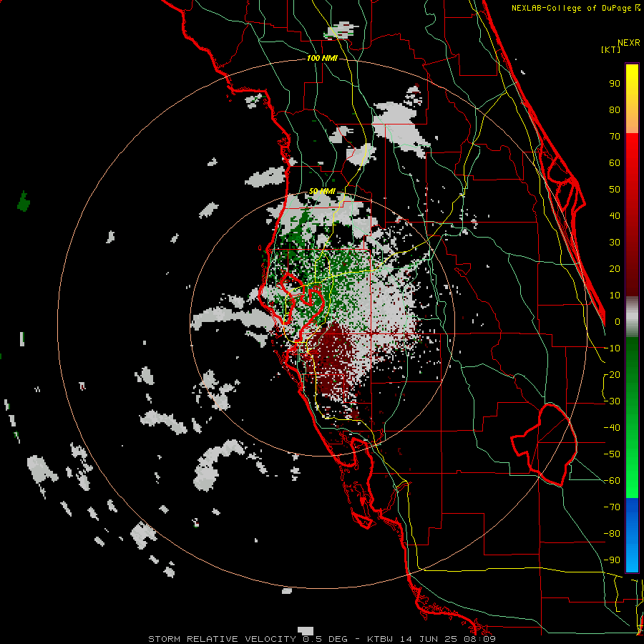The height and width of the screenshot is (644, 644).
Task: Select the -70 knot scale label
Action: (x=612, y=507)
